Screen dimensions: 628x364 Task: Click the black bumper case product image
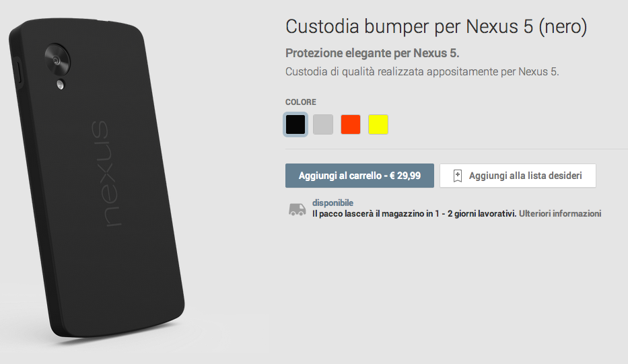[97, 178]
